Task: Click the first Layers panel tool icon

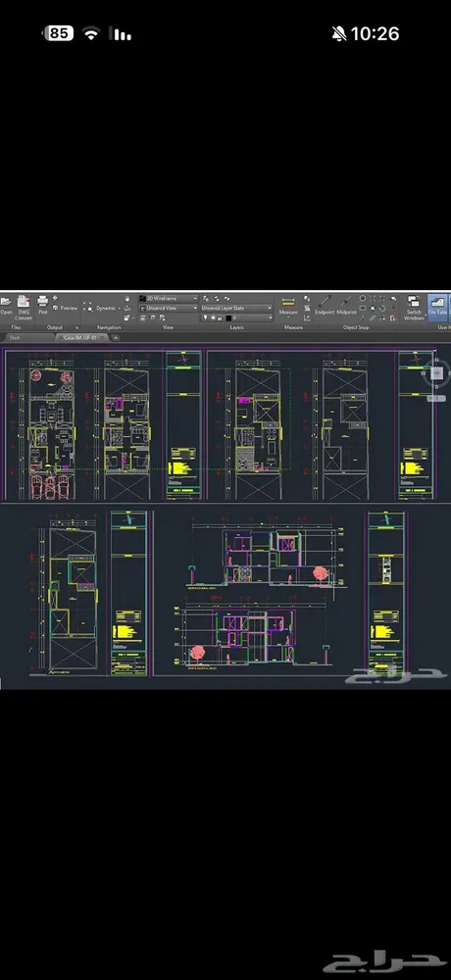Action: [x=206, y=299]
